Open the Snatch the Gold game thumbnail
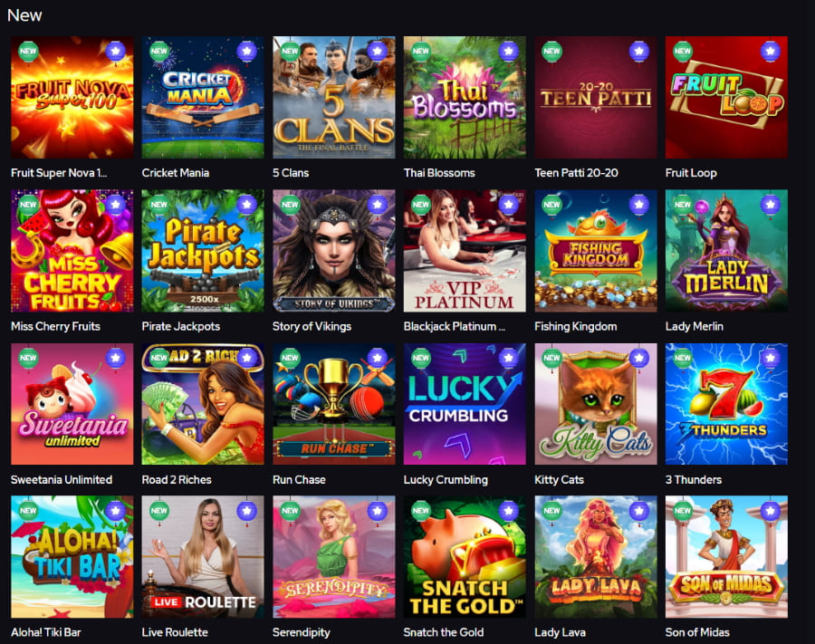 click(x=465, y=557)
